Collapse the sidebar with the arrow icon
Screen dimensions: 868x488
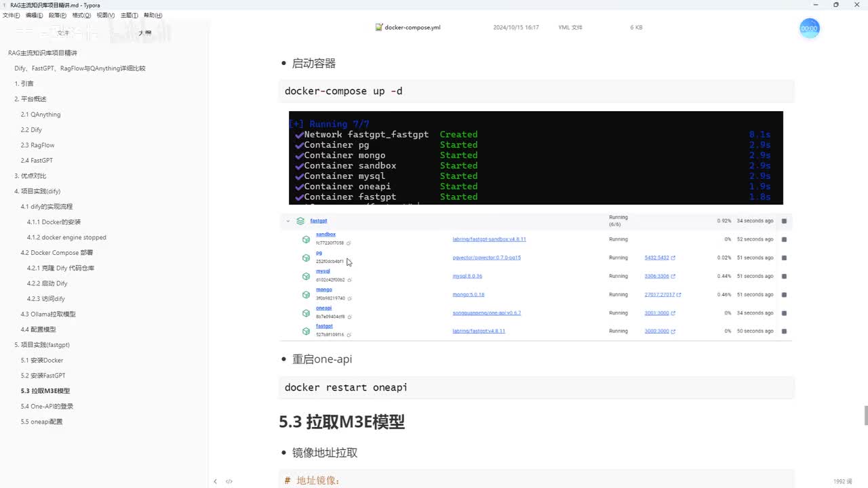pyautogui.click(x=215, y=481)
